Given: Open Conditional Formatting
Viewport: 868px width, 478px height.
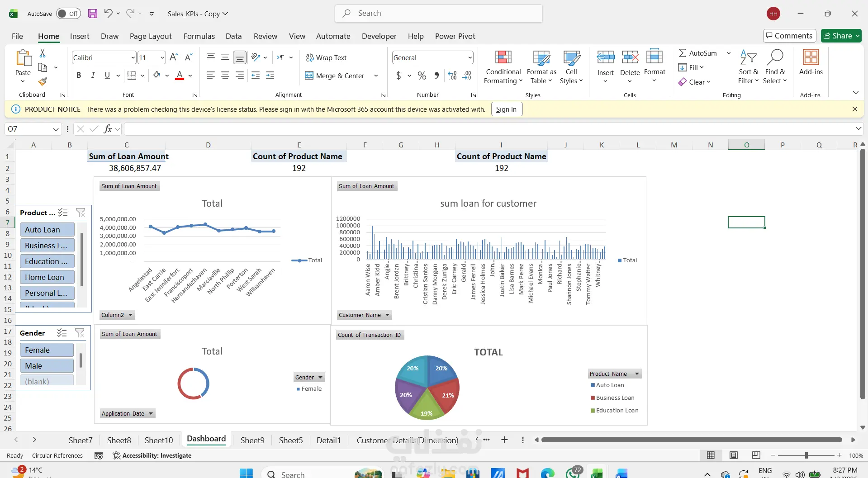Looking at the screenshot, I should point(503,67).
